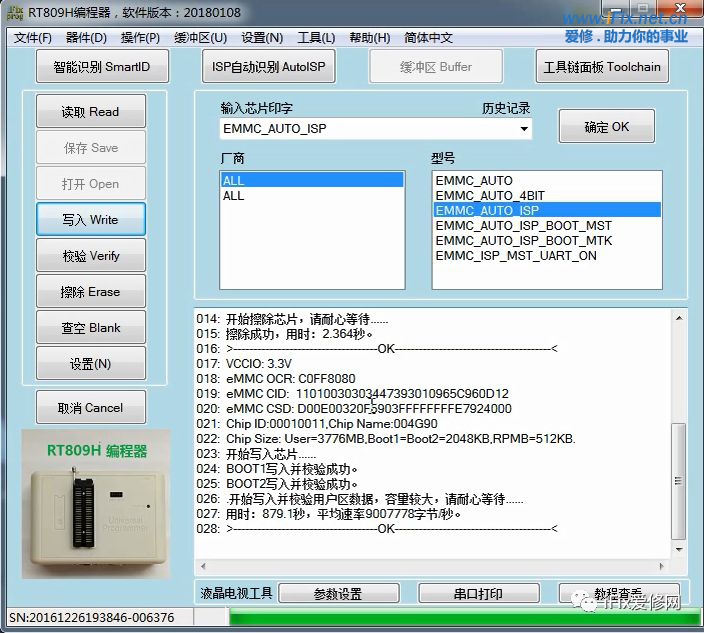Image resolution: width=704 pixels, height=633 pixels.
Task: Click log line 018 eMMC OCR
Action: click(x=276, y=378)
